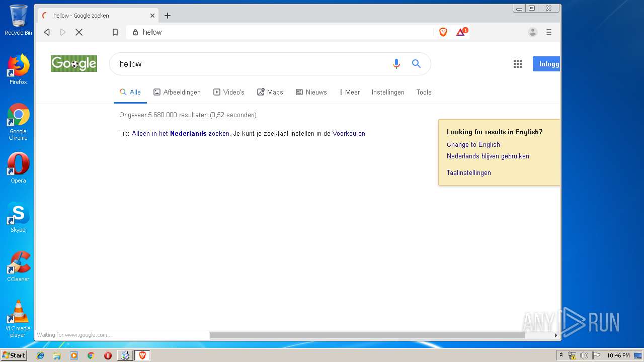Viewport: 644px width, 362px height.
Task: Click Change to English link
Action: click(473, 144)
